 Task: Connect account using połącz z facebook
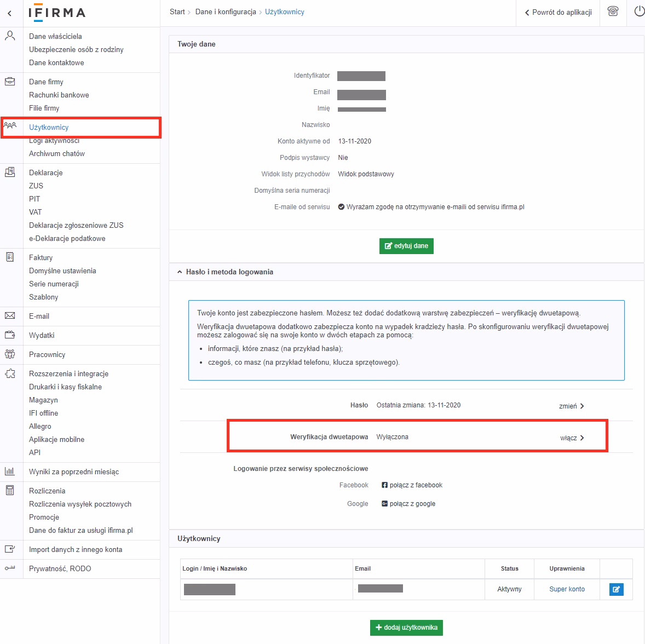[x=412, y=485]
